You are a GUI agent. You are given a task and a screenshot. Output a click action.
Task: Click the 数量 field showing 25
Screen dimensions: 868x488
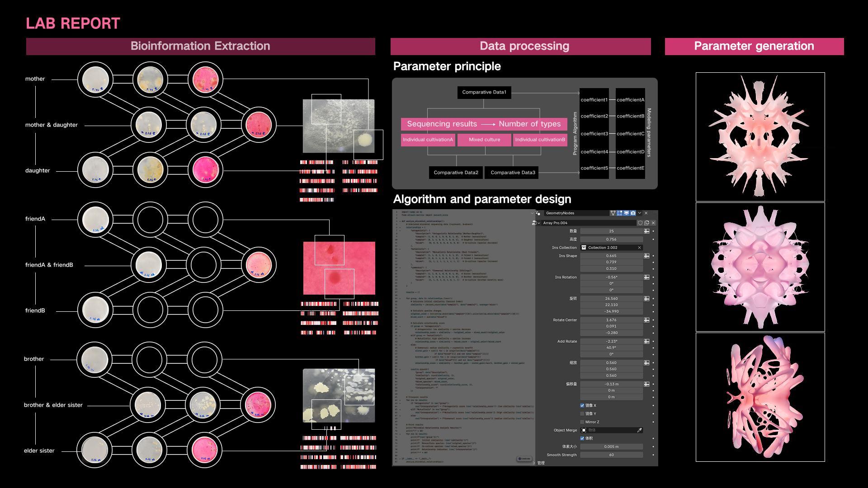[611, 231]
